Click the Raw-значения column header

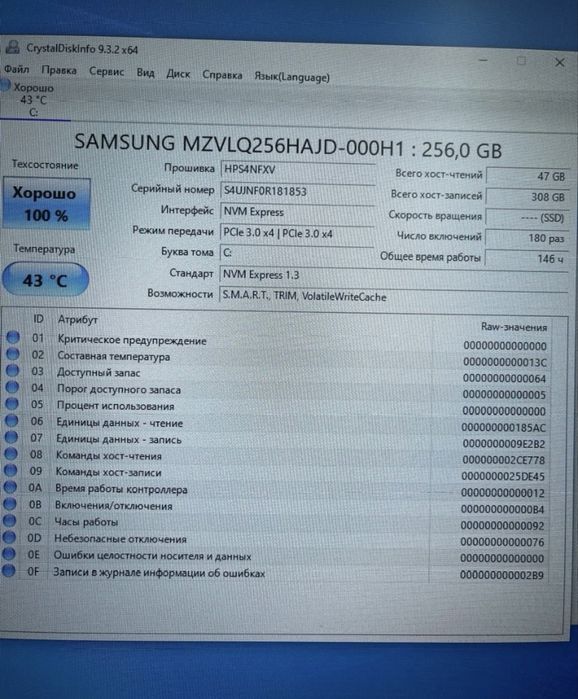pos(514,327)
